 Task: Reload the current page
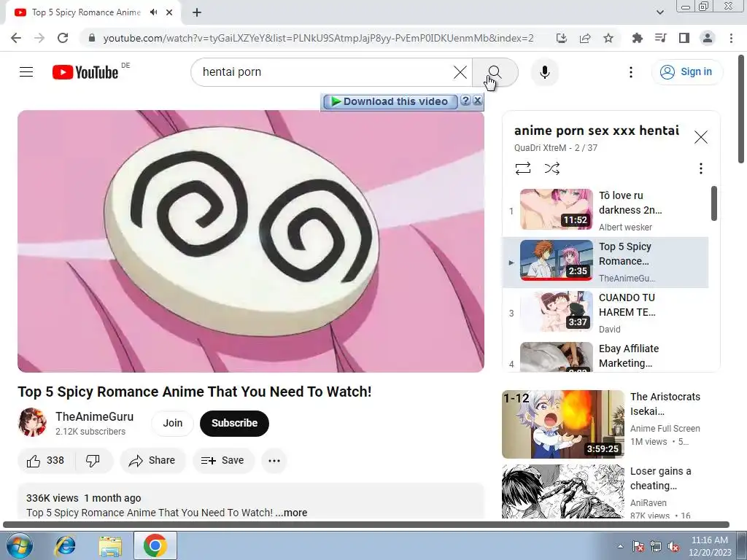63,38
